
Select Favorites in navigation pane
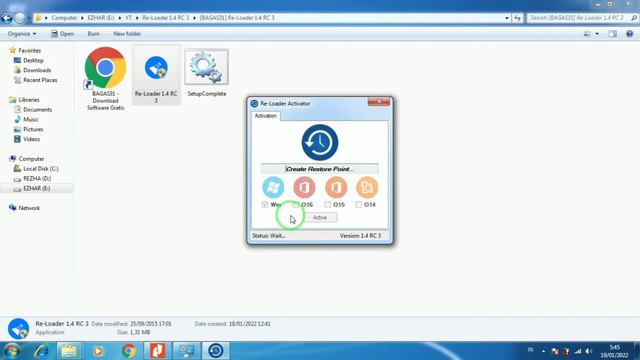(x=29, y=51)
